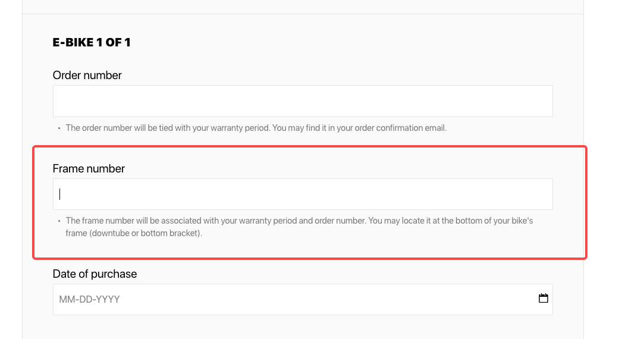644x339 pixels.
Task: Click the 'Frame number' label
Action: (89, 169)
